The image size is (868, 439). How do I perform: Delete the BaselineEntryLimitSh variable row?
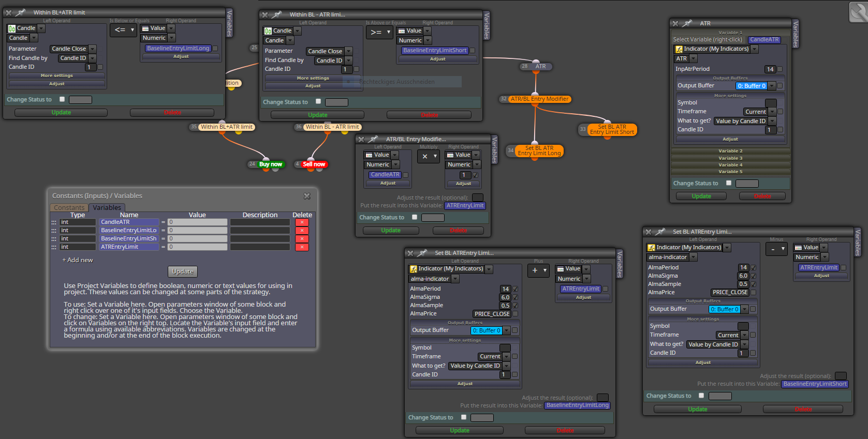tap(302, 239)
